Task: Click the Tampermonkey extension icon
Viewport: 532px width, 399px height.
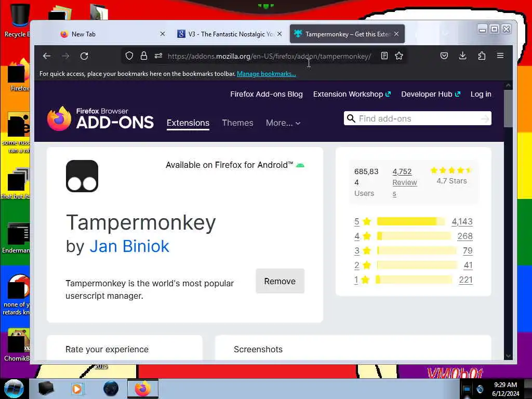Action: pyautogui.click(x=82, y=176)
